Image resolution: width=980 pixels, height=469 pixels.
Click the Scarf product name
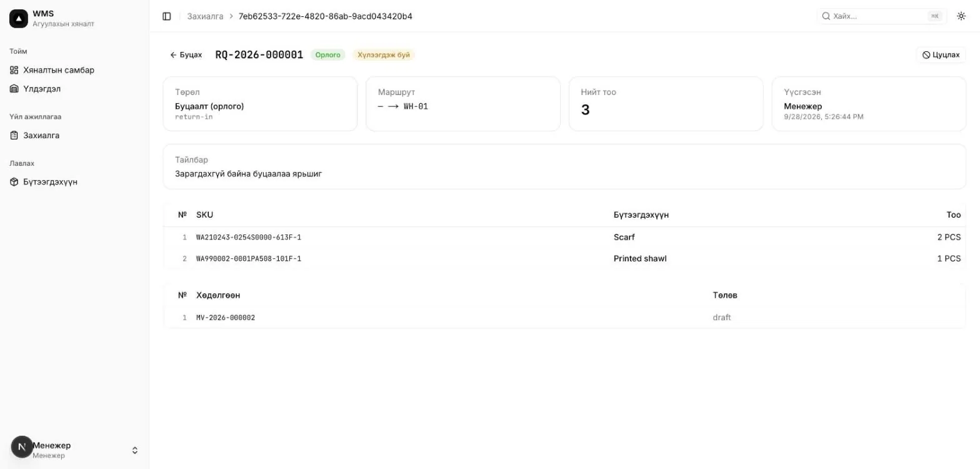[624, 238]
